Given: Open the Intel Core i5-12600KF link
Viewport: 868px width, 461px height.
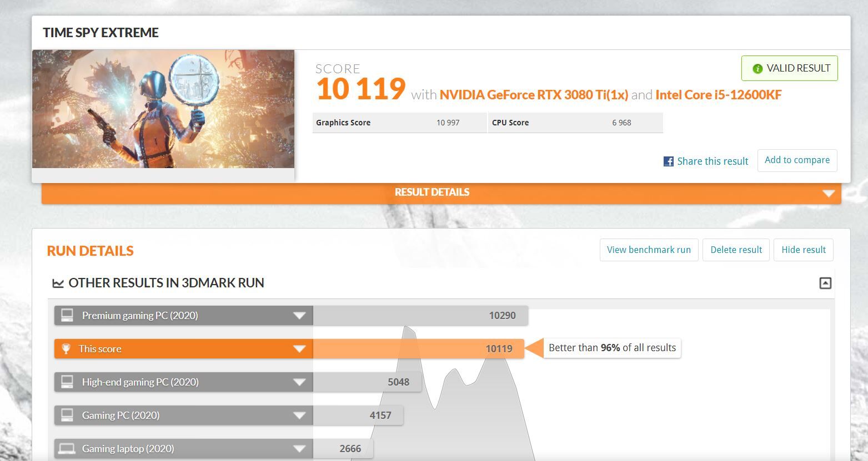Looking at the screenshot, I should pyautogui.click(x=718, y=95).
